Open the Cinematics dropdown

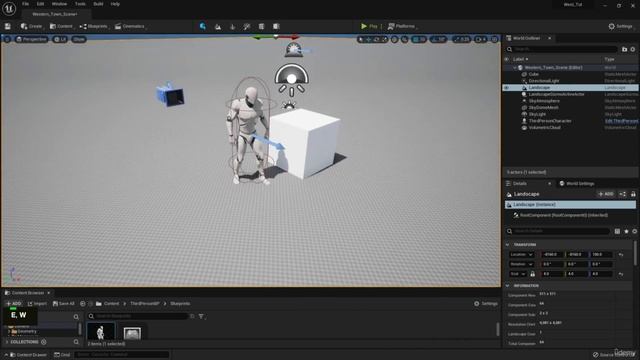click(131, 26)
